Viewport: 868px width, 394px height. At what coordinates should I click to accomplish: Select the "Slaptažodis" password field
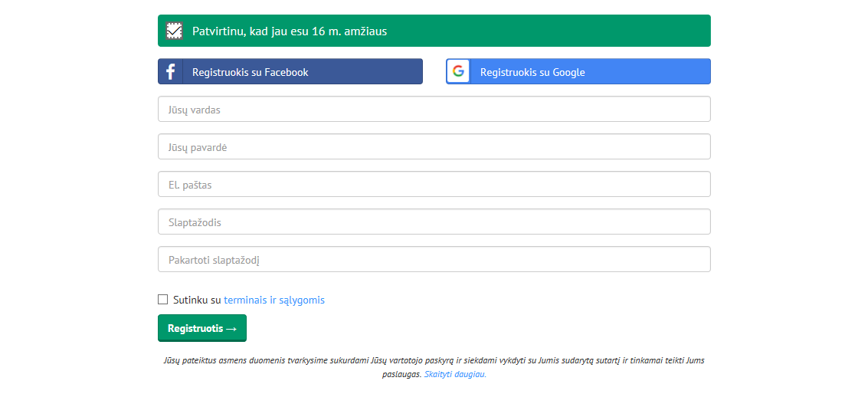tap(434, 222)
